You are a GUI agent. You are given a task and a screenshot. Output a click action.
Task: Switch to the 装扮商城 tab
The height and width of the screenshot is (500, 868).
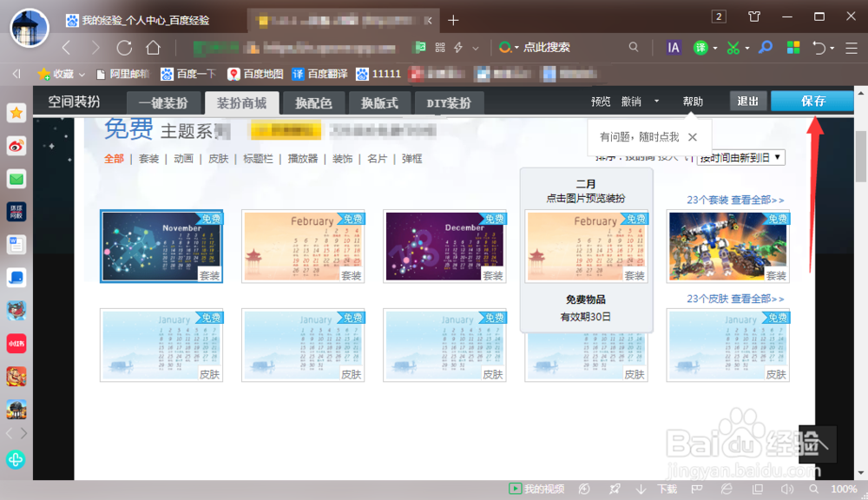[x=241, y=103]
